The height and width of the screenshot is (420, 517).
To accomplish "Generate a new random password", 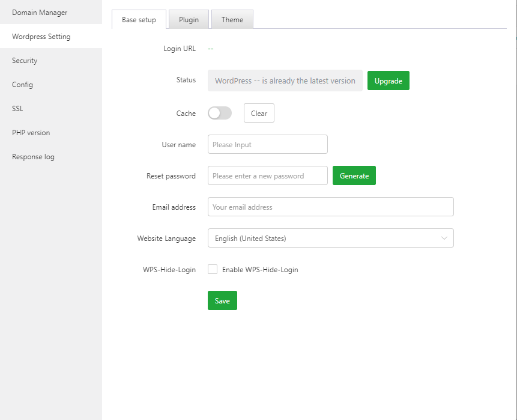I will pyautogui.click(x=354, y=176).
